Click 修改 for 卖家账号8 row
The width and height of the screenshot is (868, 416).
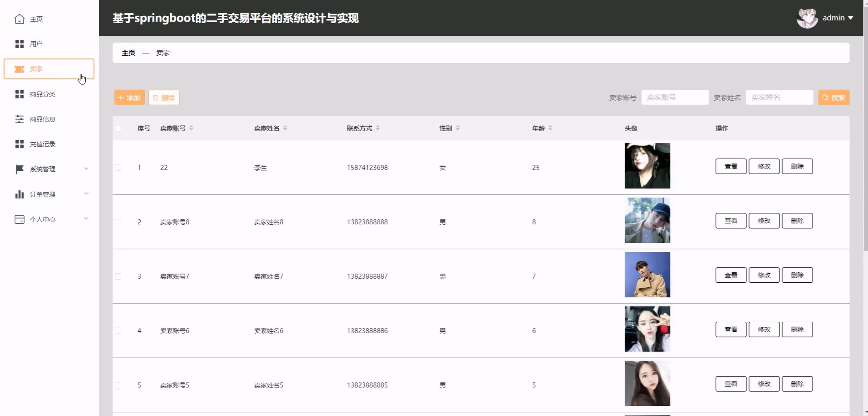click(x=764, y=221)
